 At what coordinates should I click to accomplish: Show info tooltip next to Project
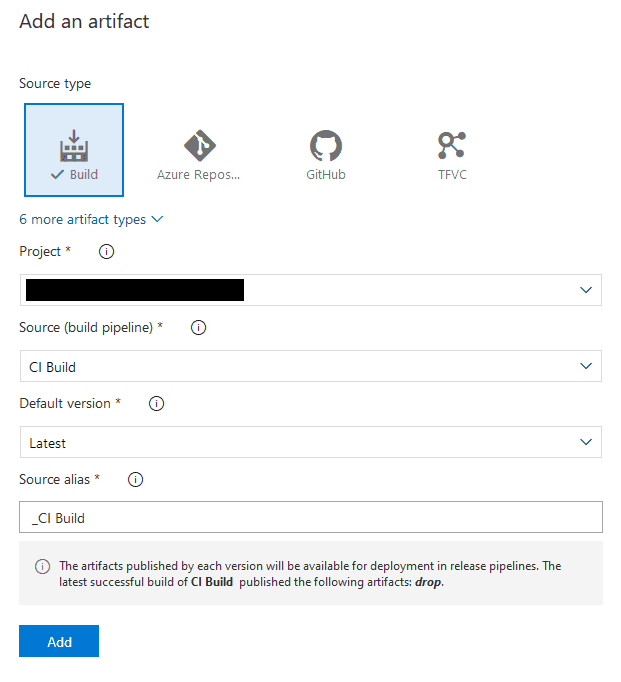[x=107, y=252]
